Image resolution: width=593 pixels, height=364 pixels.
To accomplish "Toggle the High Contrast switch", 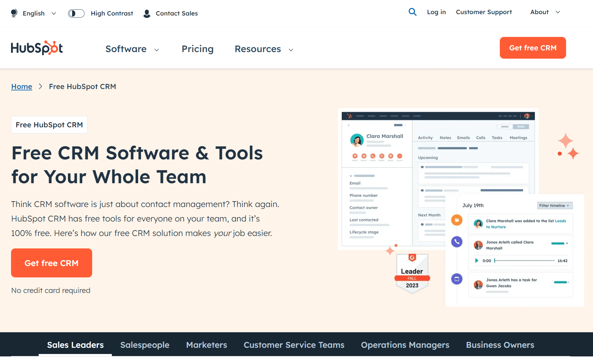I will tap(76, 13).
